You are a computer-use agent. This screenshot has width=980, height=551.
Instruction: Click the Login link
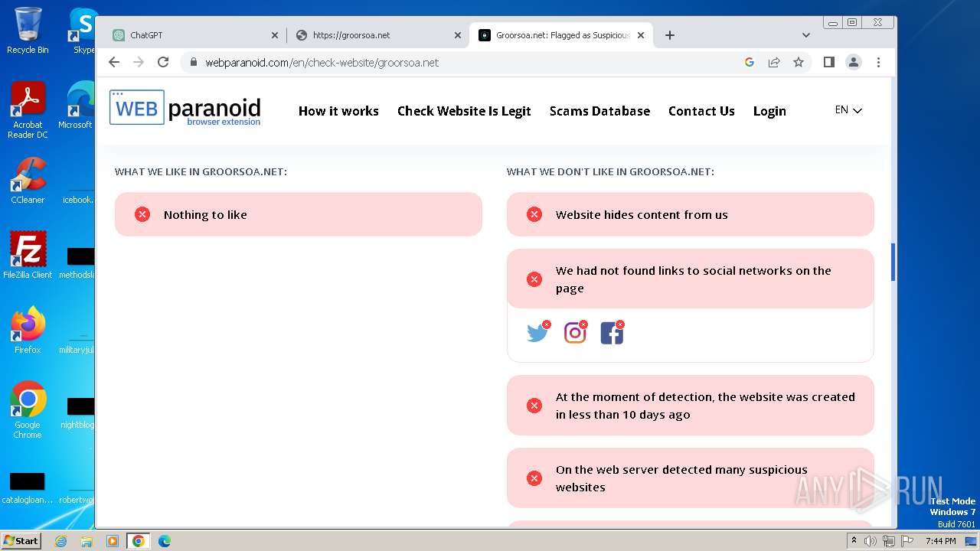pos(769,111)
